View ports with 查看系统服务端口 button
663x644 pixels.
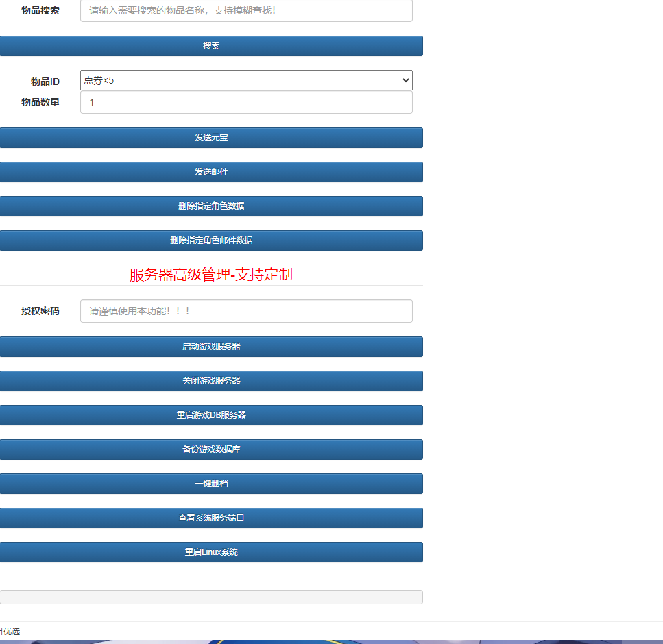tap(211, 518)
